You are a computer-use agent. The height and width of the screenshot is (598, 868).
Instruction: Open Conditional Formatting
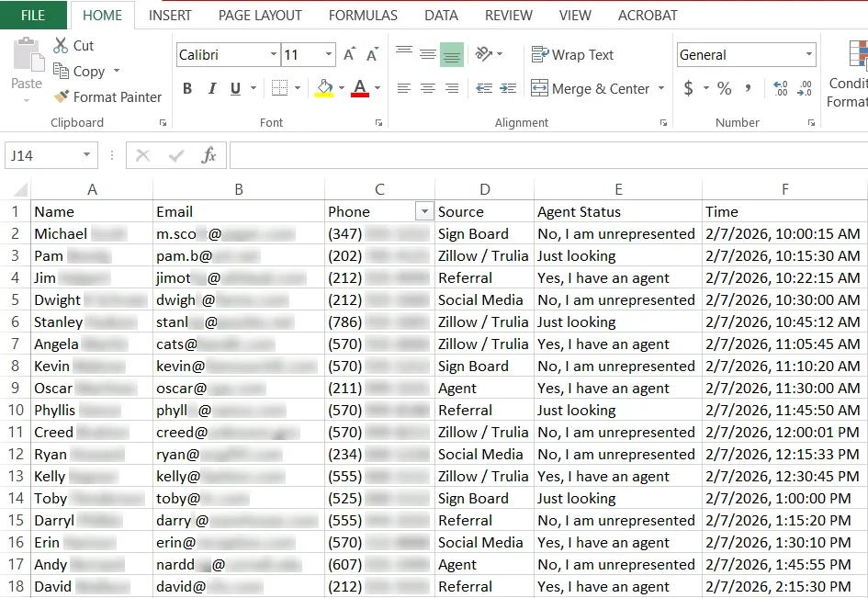[847, 72]
